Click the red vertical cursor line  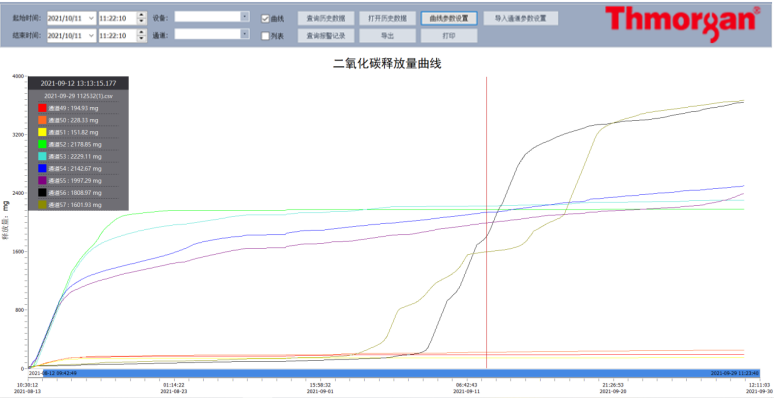[487, 222]
